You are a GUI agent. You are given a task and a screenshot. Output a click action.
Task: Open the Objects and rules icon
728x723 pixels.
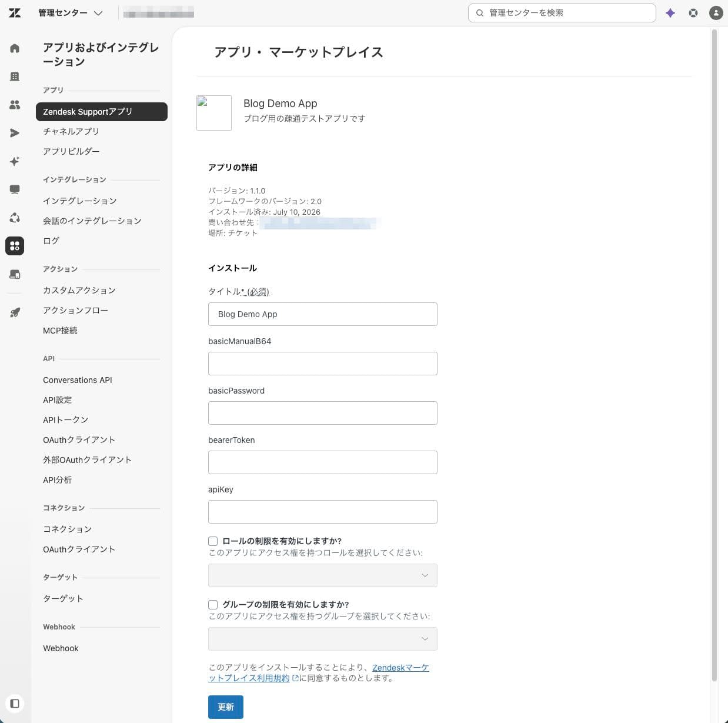point(15,218)
